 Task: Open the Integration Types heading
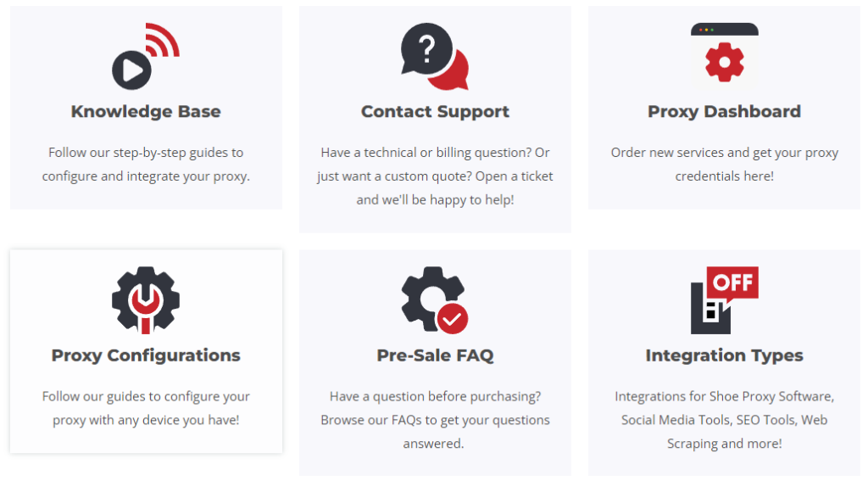tap(724, 355)
